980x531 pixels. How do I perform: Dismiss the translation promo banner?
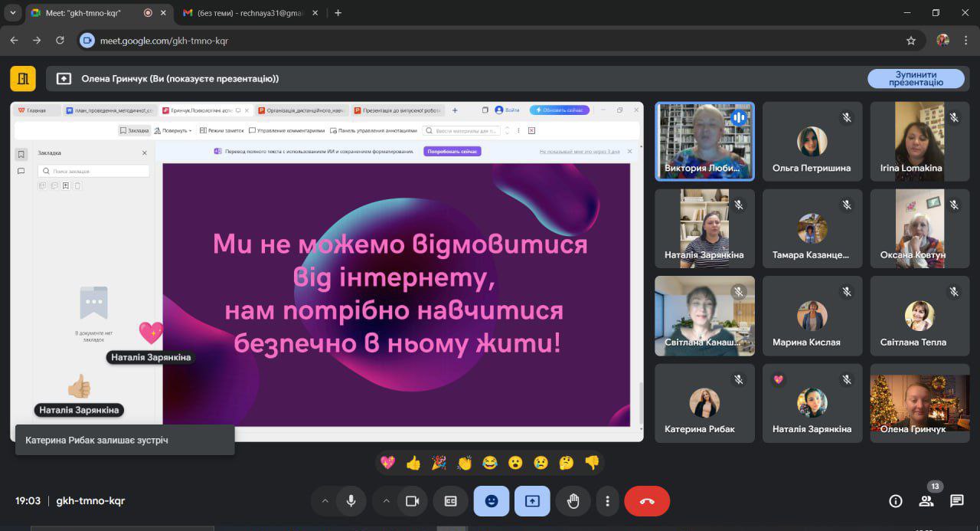tap(630, 151)
